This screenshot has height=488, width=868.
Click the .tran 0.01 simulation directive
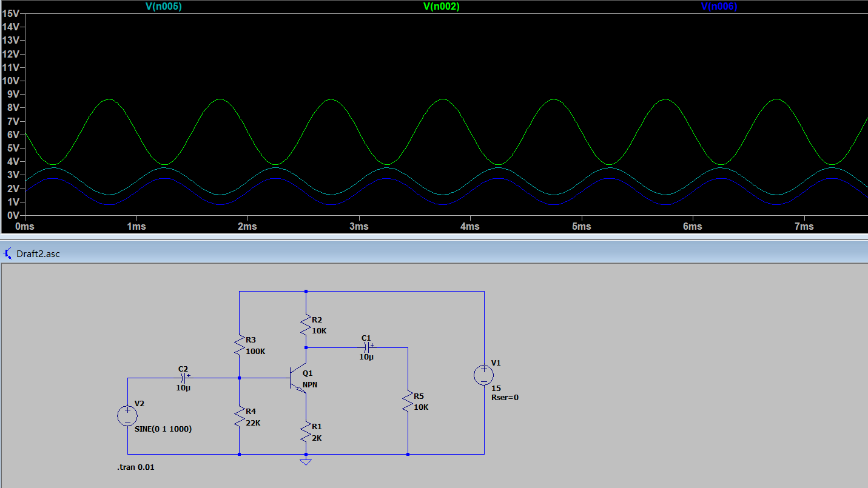coord(136,467)
